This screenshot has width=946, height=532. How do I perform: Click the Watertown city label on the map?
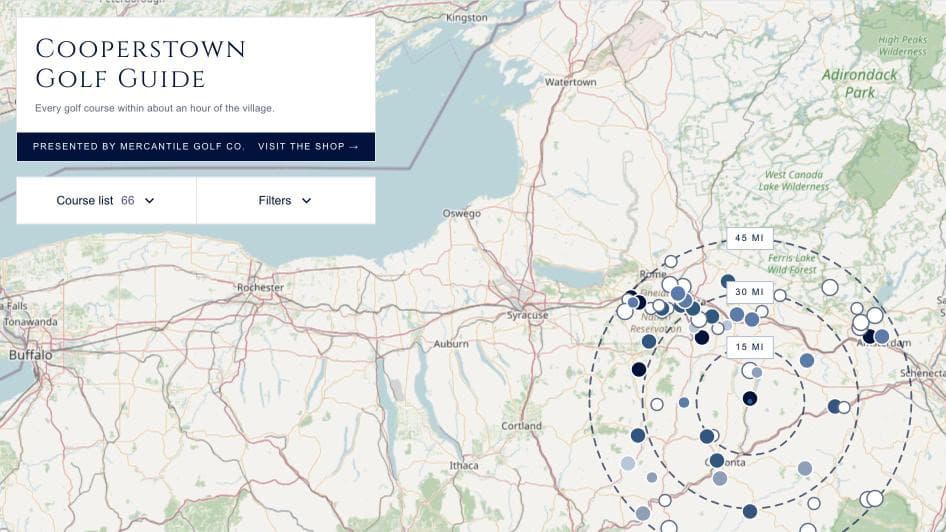(570, 82)
